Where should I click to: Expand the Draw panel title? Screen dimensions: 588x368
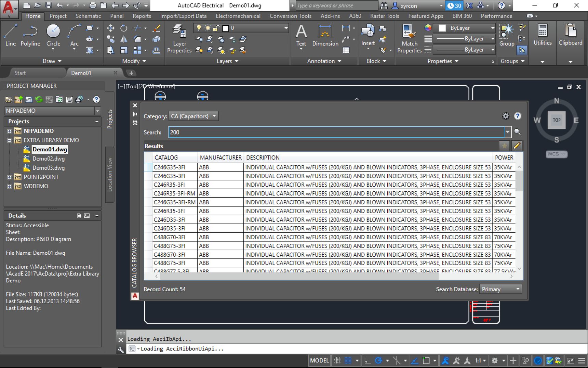tap(52, 61)
